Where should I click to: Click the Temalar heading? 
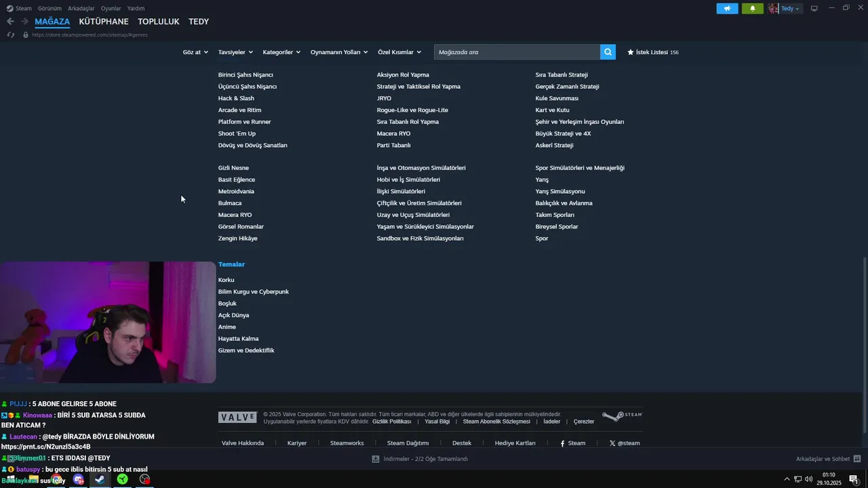231,264
